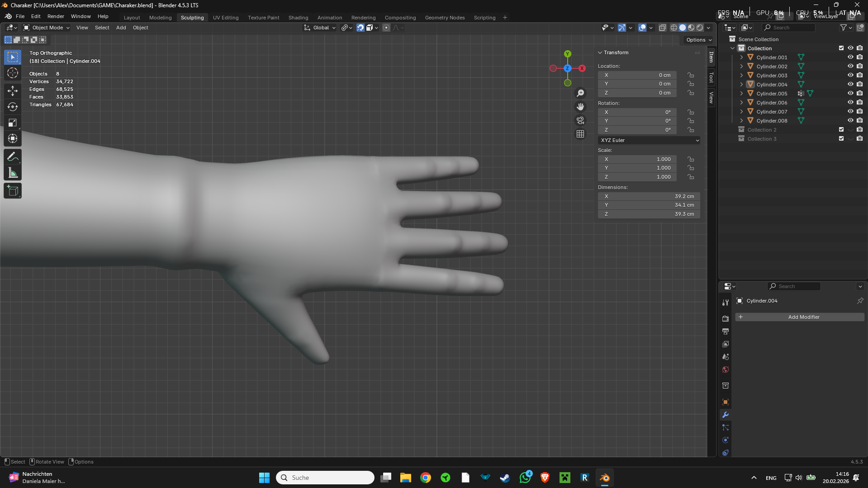Image resolution: width=868 pixels, height=488 pixels.
Task: Open File Explorer from the taskbar
Action: coord(405,478)
